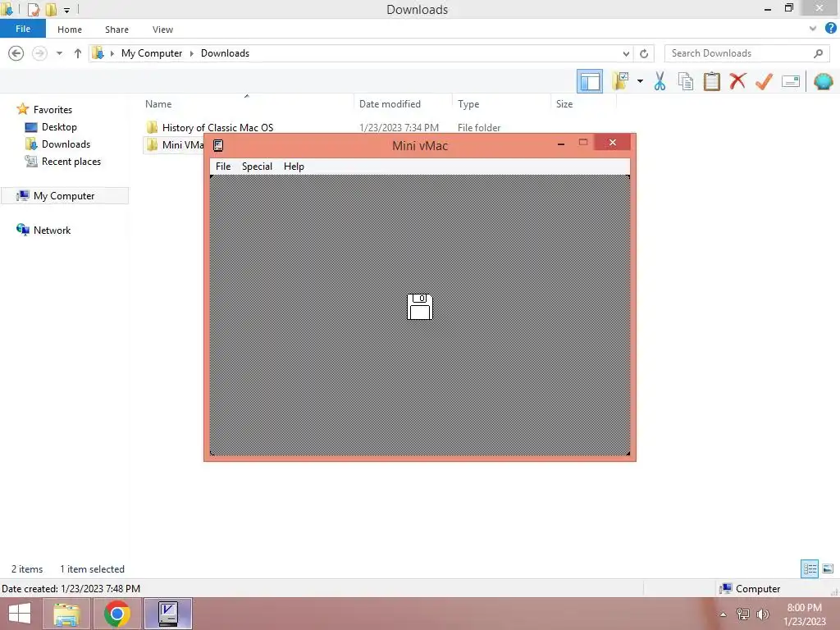Click the Mini vMac title bar app icon
The image size is (840, 630).
(x=218, y=145)
